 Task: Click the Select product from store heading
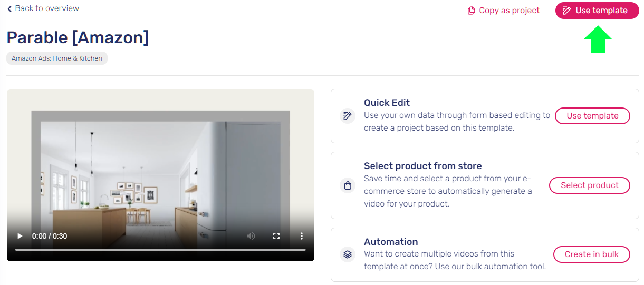click(x=423, y=166)
